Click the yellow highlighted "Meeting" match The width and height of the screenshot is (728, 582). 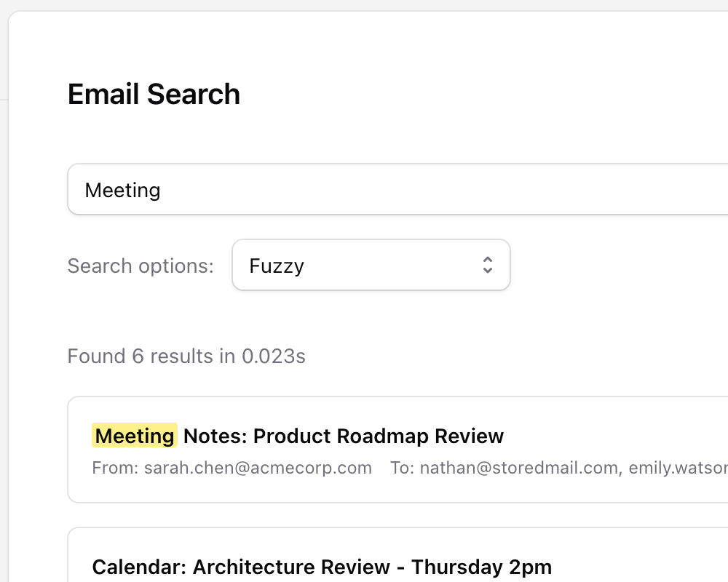[x=135, y=436]
